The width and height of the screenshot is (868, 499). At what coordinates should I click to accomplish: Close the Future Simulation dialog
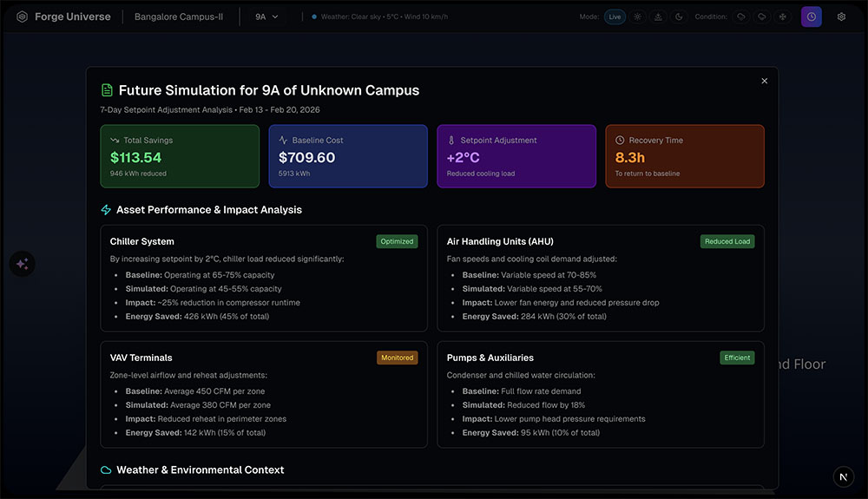pyautogui.click(x=764, y=81)
